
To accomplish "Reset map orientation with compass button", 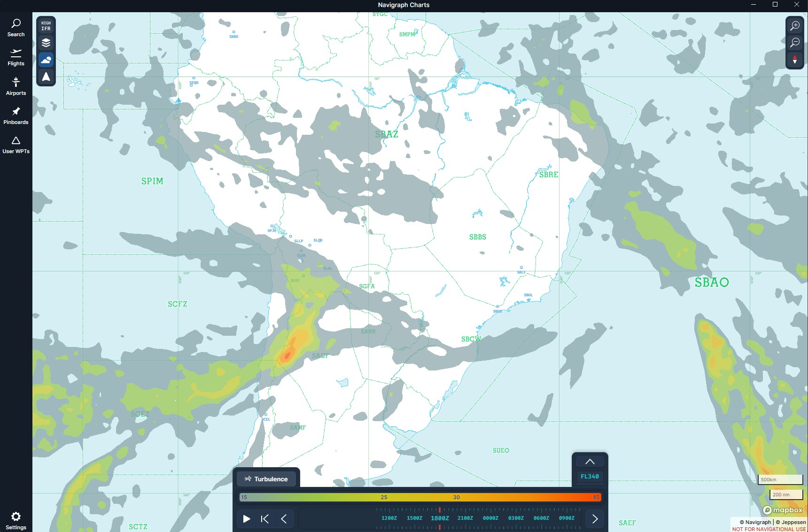I will 794,60.
